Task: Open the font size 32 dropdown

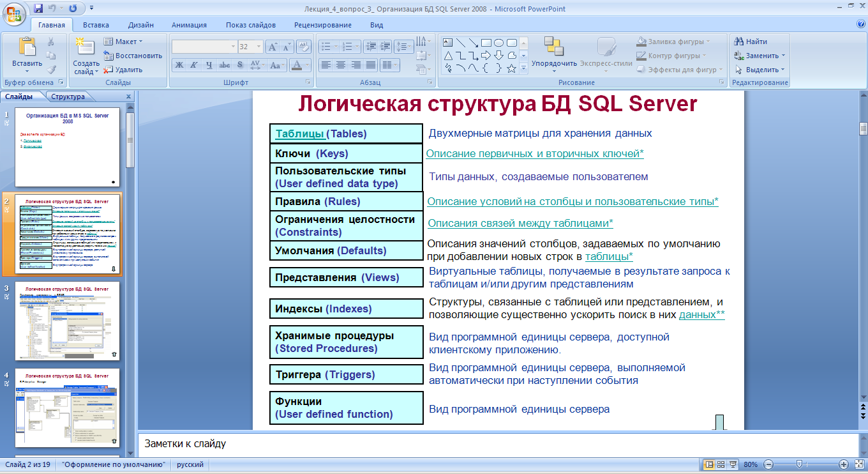Action: click(258, 47)
